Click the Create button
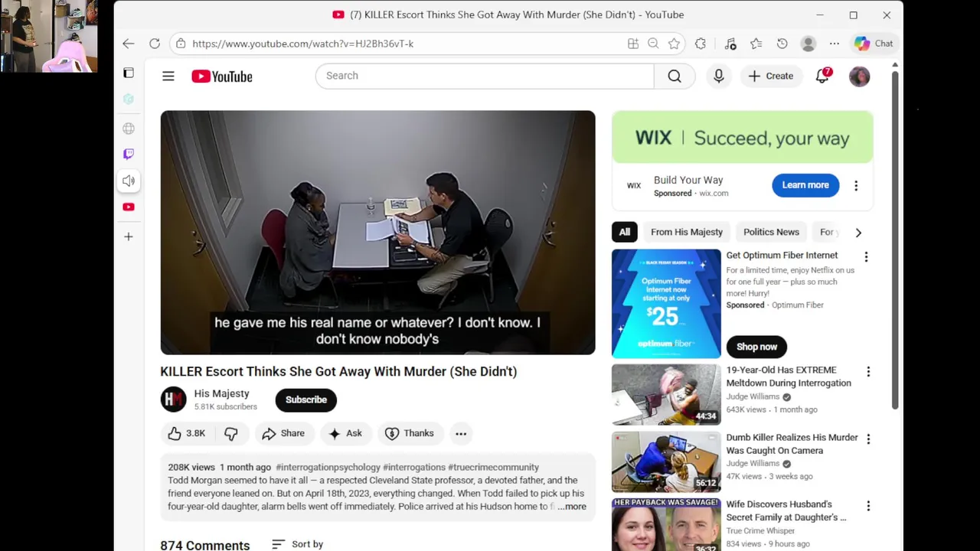 [x=771, y=76]
